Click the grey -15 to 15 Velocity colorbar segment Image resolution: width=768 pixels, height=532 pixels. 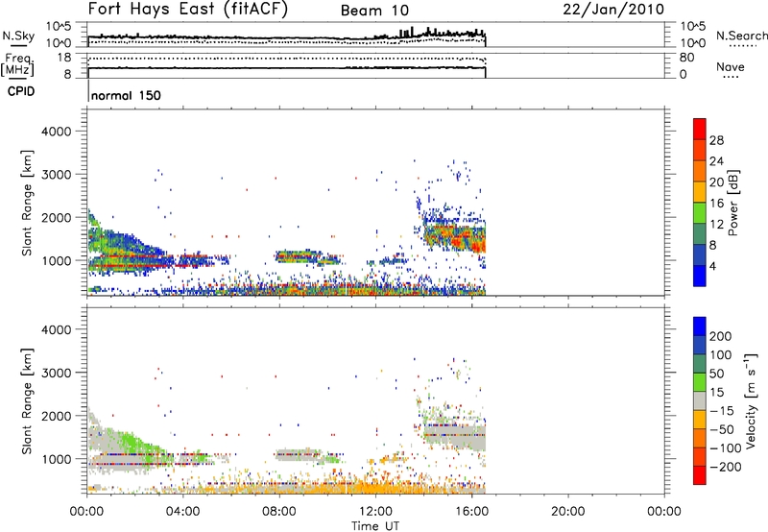(x=700, y=400)
